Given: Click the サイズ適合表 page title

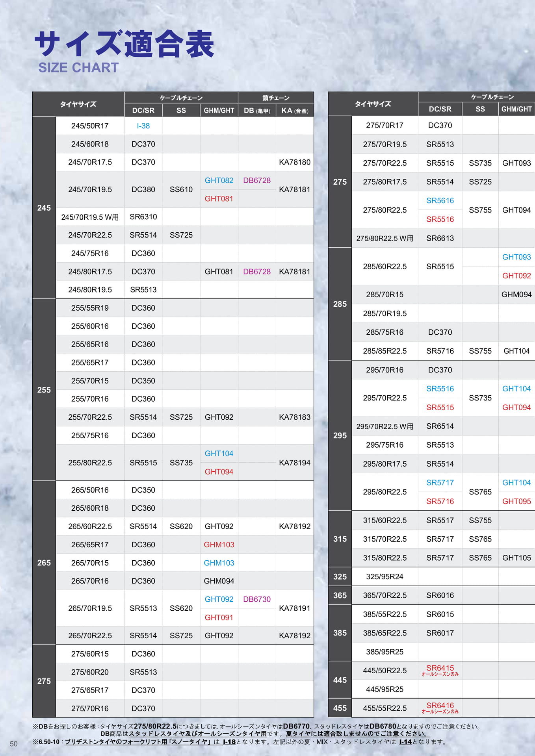Looking at the screenshot, I should pyautogui.click(x=124, y=44).
